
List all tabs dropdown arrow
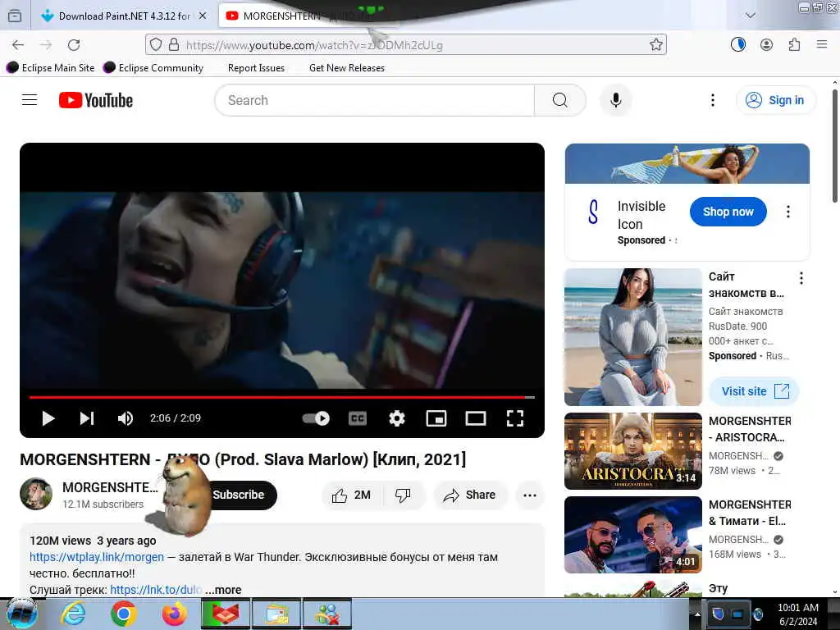pos(751,16)
